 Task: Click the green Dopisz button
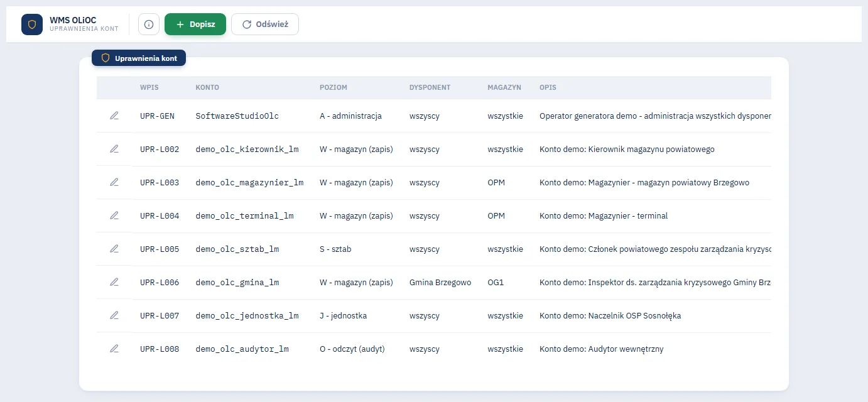tap(195, 24)
